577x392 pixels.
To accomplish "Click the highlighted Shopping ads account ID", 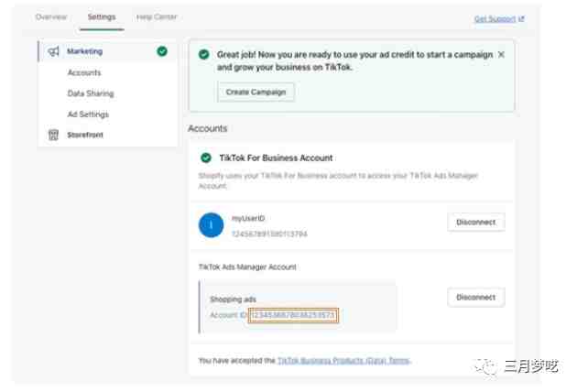I will (x=293, y=315).
